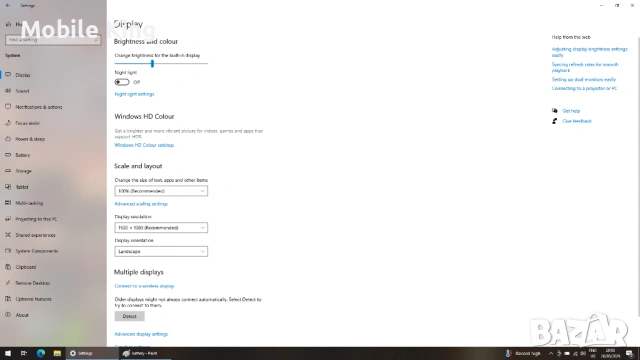This screenshot has height=360, width=640.
Task: Click Connect to a wireless display
Action: pos(144,286)
